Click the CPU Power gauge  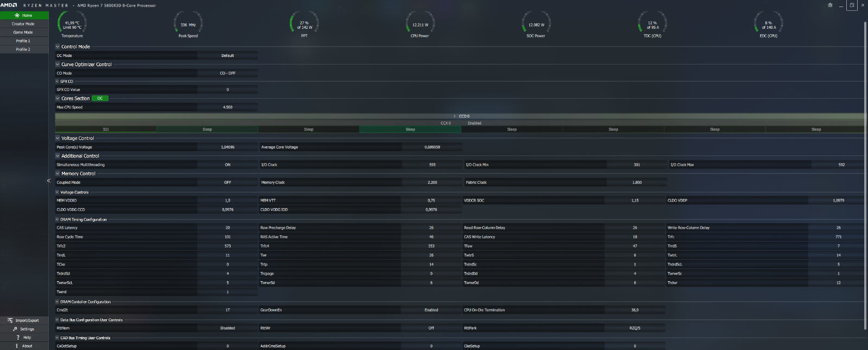pyautogui.click(x=420, y=25)
